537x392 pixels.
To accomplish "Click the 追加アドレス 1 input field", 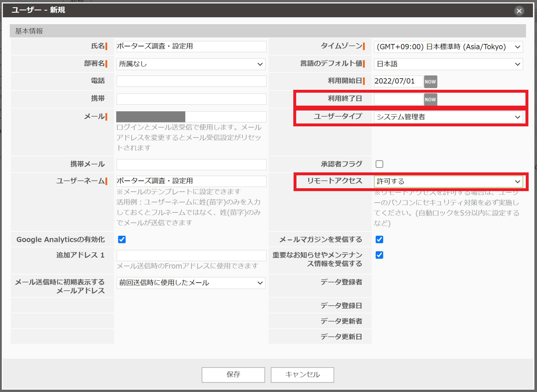I will [191, 256].
